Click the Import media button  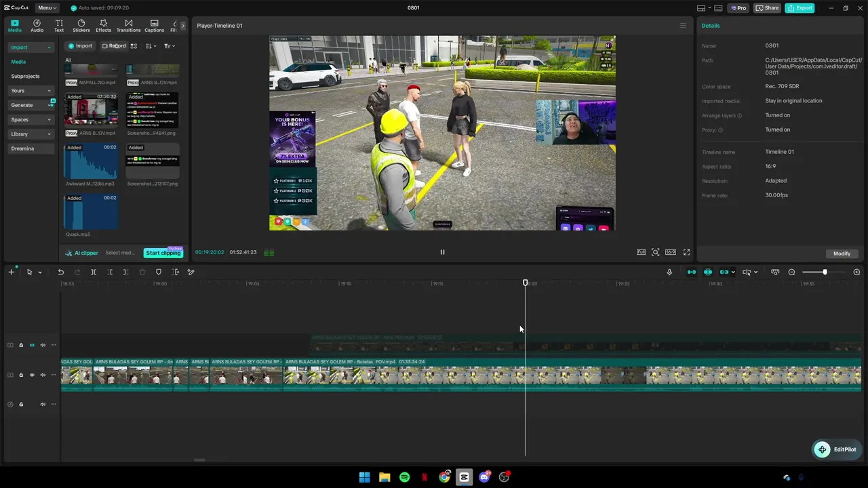(x=80, y=46)
